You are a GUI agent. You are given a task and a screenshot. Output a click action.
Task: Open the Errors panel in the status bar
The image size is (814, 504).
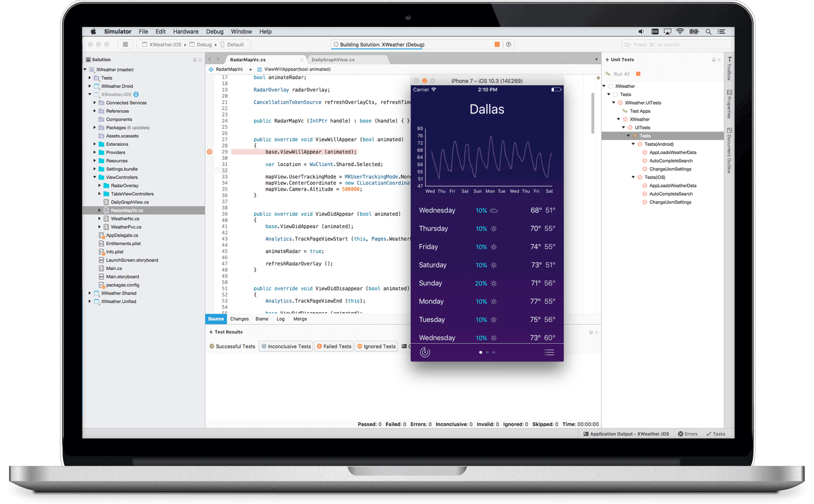click(687, 433)
